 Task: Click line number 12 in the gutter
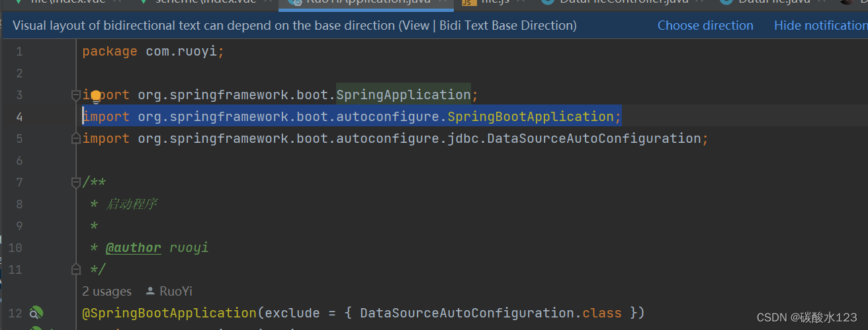15,313
